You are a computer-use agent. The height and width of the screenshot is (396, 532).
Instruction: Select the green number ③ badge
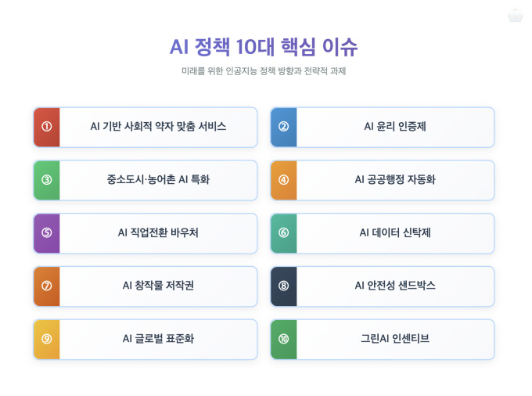tap(47, 180)
